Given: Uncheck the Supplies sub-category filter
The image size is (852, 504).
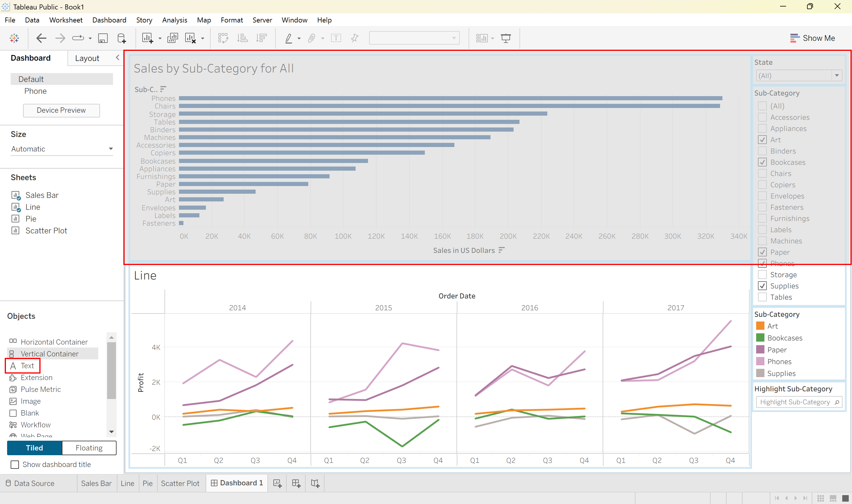Looking at the screenshot, I should 762,286.
